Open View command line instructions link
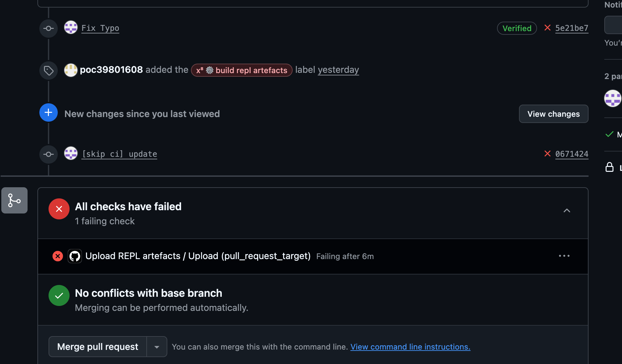 point(410,347)
